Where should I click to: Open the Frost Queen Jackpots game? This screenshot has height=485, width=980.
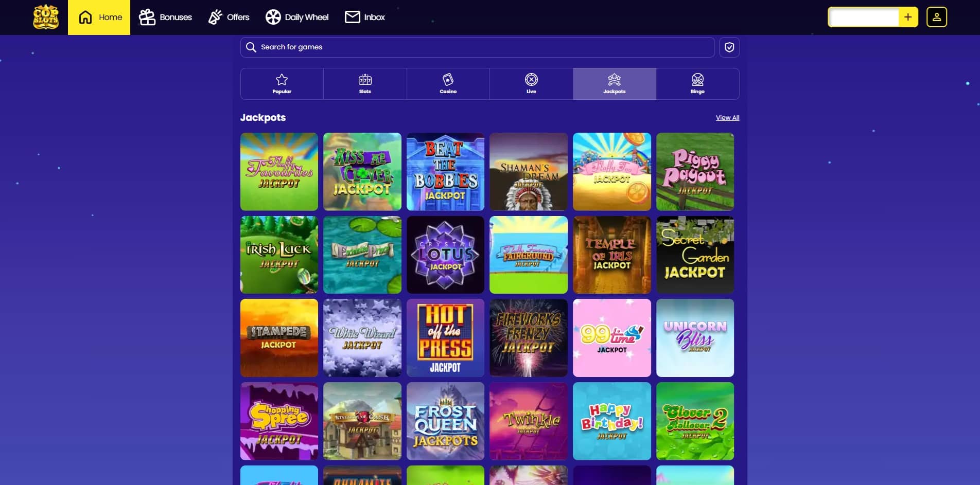(445, 421)
